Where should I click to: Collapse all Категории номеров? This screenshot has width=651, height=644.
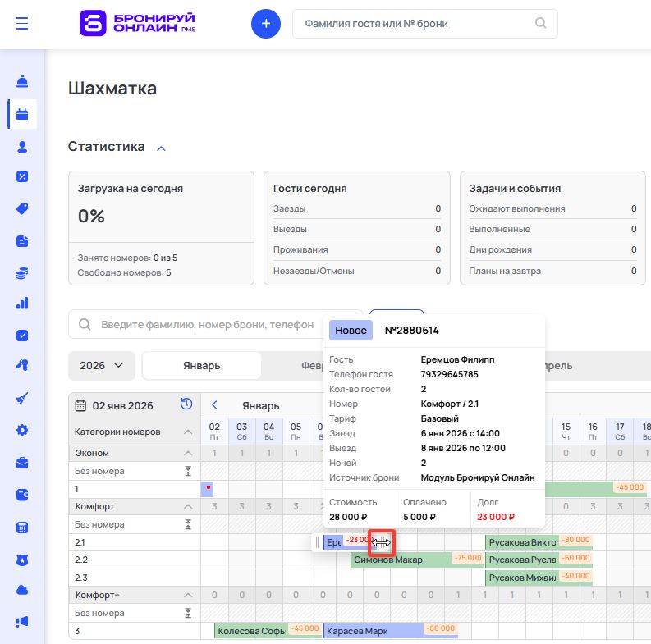tap(187, 432)
